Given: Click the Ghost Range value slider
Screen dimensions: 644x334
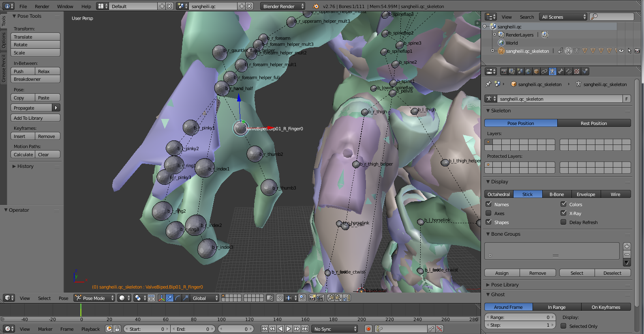Looking at the screenshot, I should coord(520,317).
